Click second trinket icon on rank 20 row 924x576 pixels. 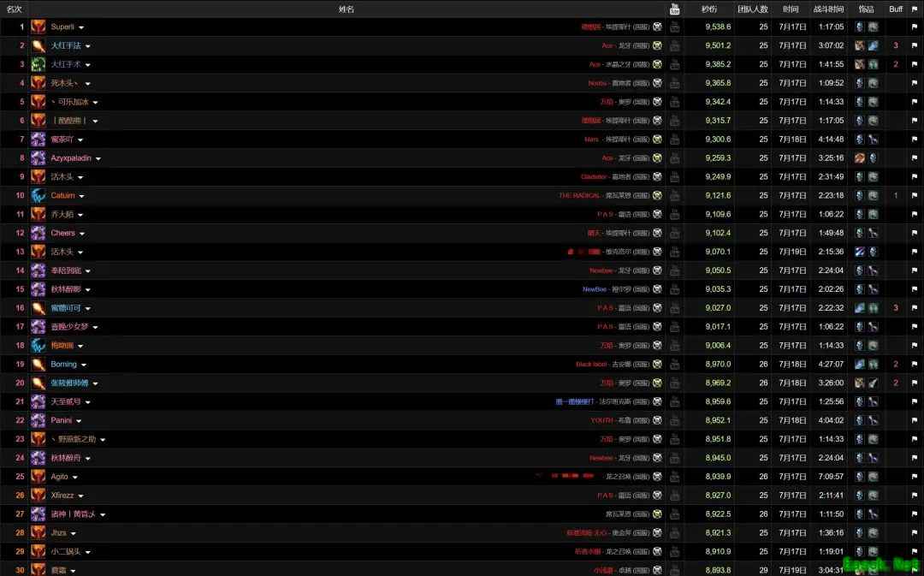(x=873, y=383)
